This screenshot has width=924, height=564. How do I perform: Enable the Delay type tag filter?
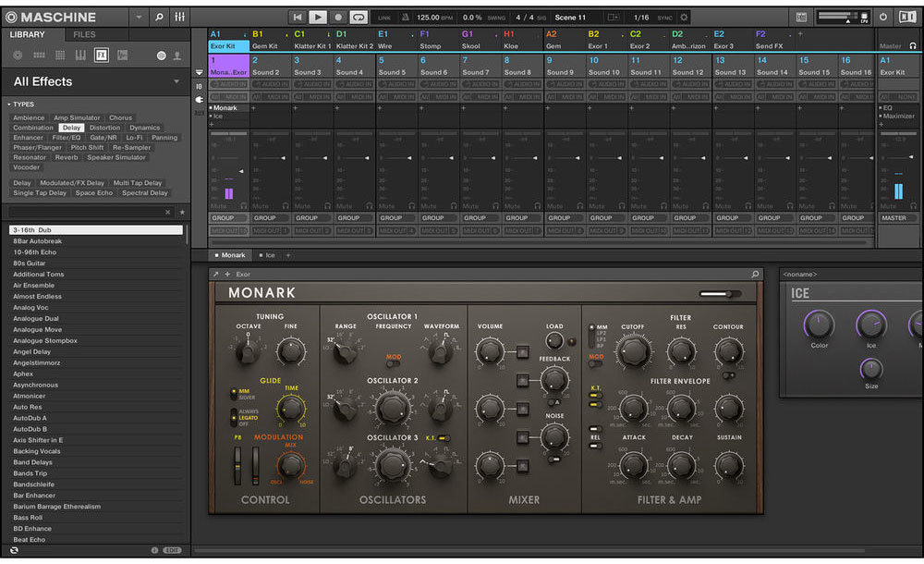pos(71,128)
